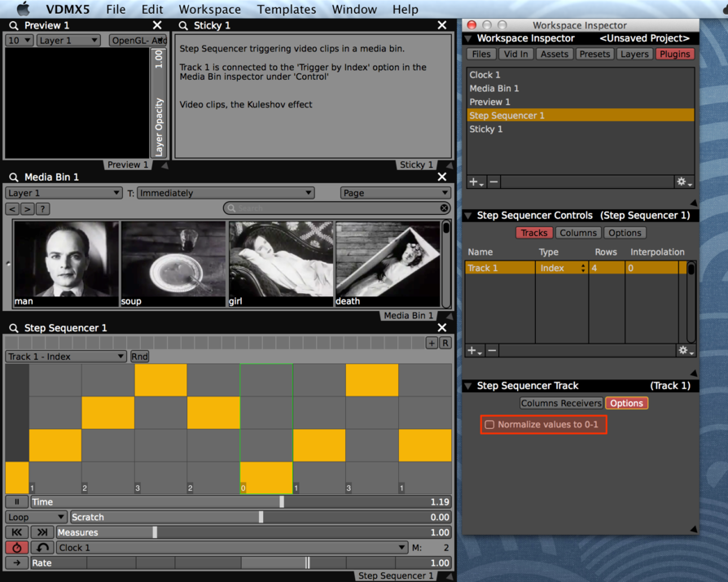Click the R button in Step Sequencer

[445, 343]
